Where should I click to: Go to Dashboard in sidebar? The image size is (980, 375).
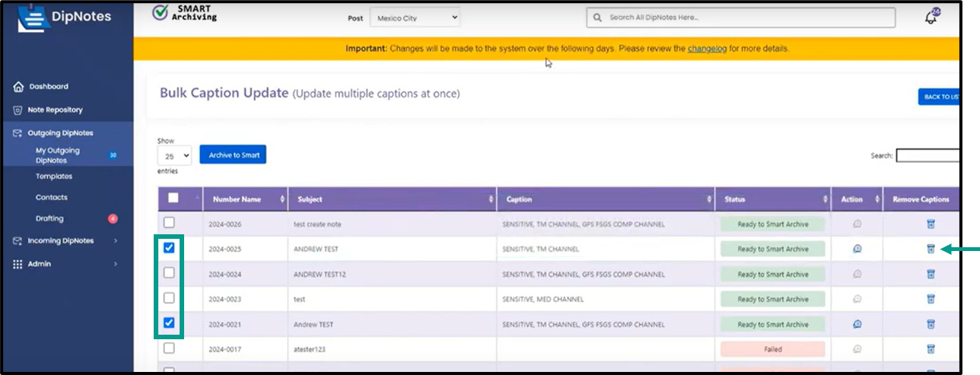click(x=49, y=87)
